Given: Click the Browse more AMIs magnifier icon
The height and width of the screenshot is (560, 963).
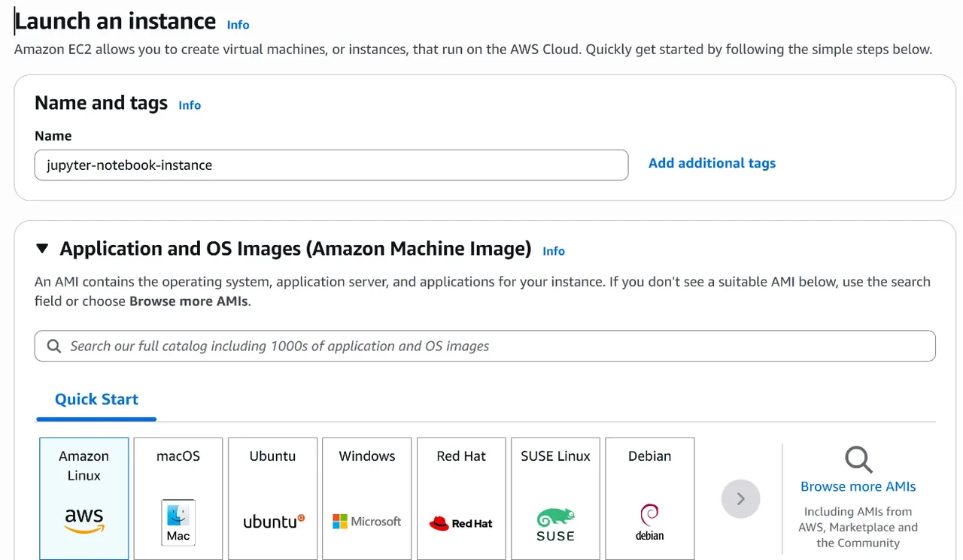Looking at the screenshot, I should pyautogui.click(x=858, y=459).
